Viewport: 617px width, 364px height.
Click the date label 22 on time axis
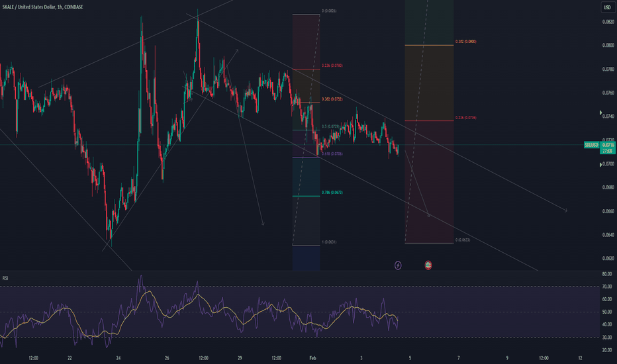coord(70,358)
